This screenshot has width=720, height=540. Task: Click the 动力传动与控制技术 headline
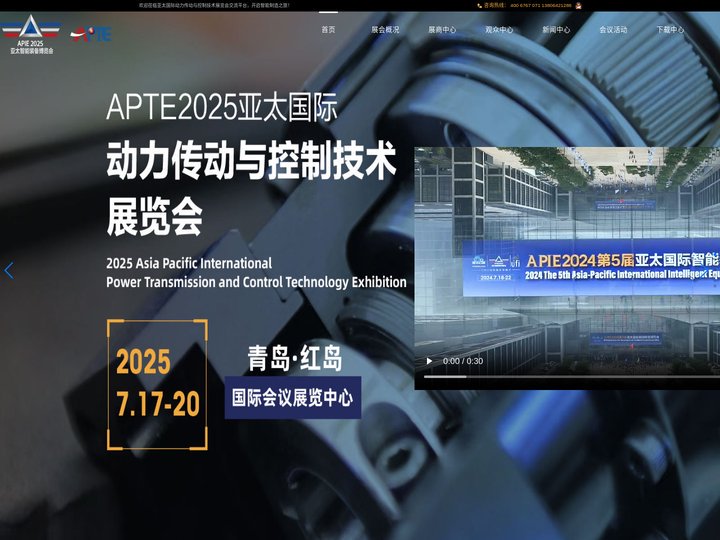click(x=251, y=160)
